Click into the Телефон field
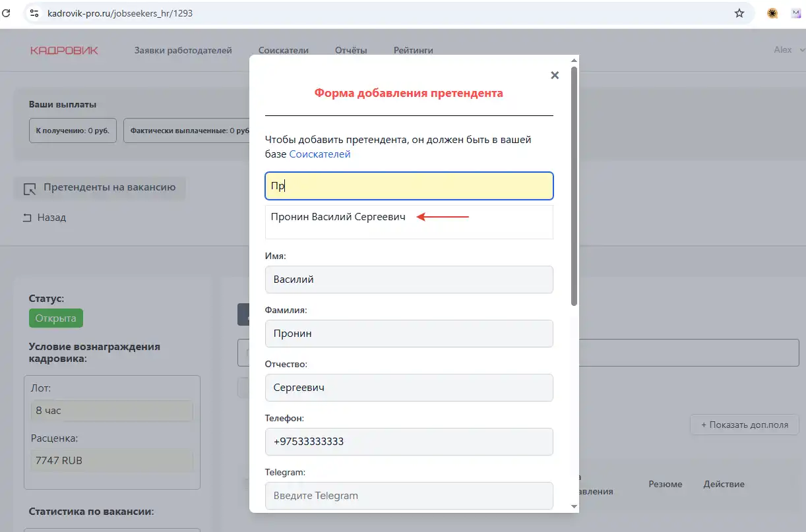 409,442
